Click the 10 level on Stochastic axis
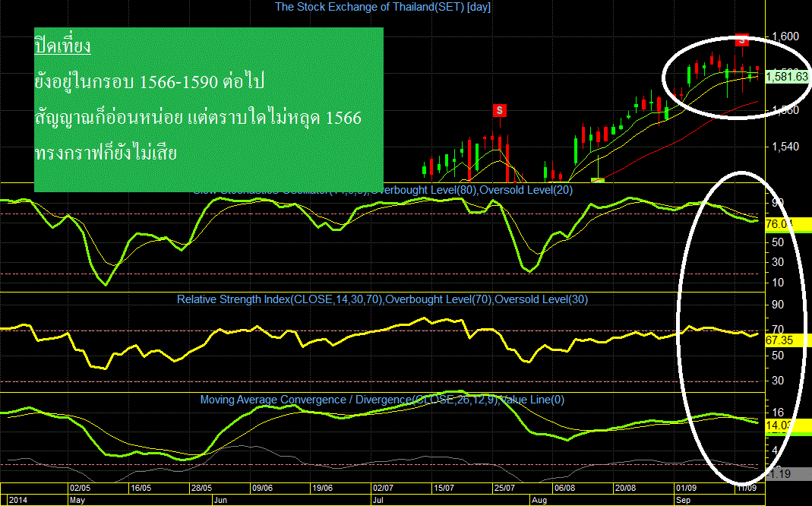Screen dimensions: 812x506 pos(778,283)
